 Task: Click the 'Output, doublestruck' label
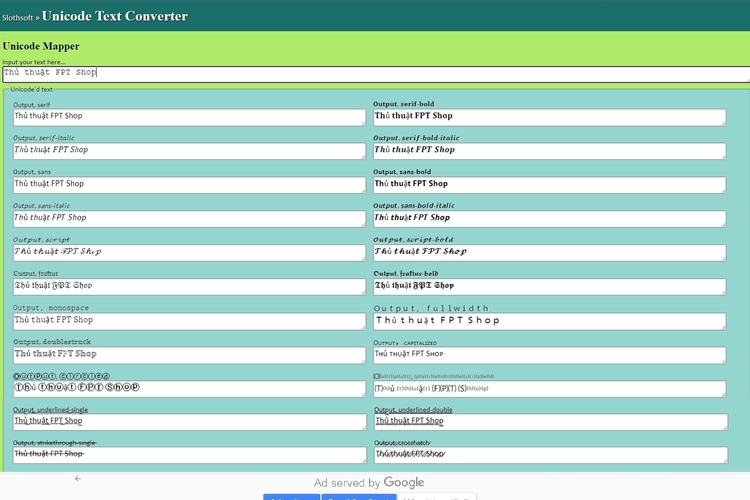[52, 342]
